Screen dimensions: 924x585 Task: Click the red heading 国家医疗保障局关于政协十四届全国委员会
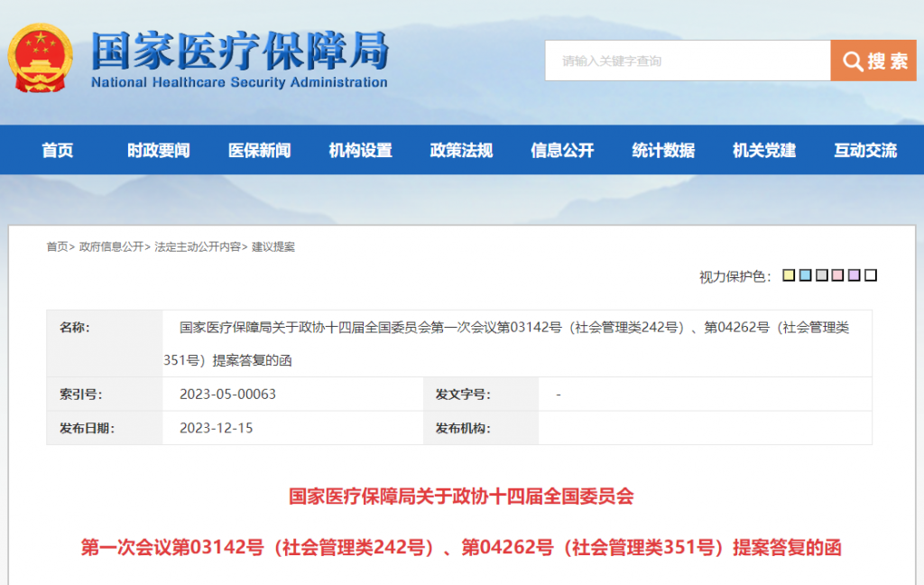[x=461, y=496]
